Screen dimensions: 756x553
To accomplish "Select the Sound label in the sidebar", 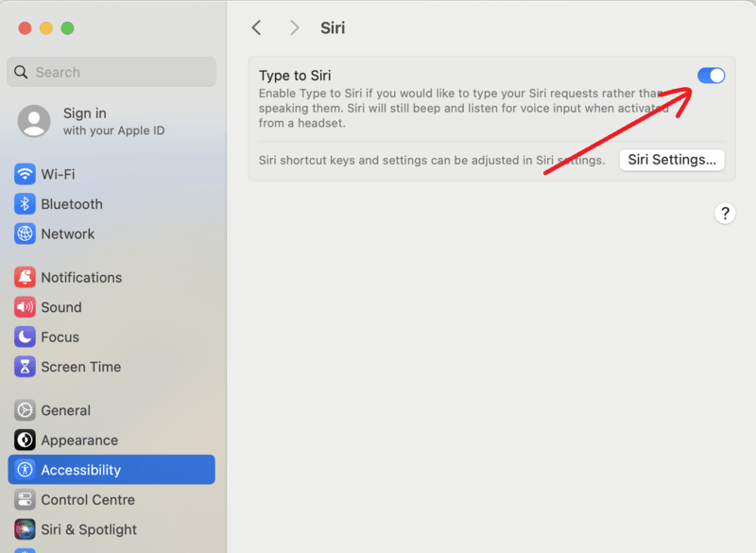I will [61, 307].
